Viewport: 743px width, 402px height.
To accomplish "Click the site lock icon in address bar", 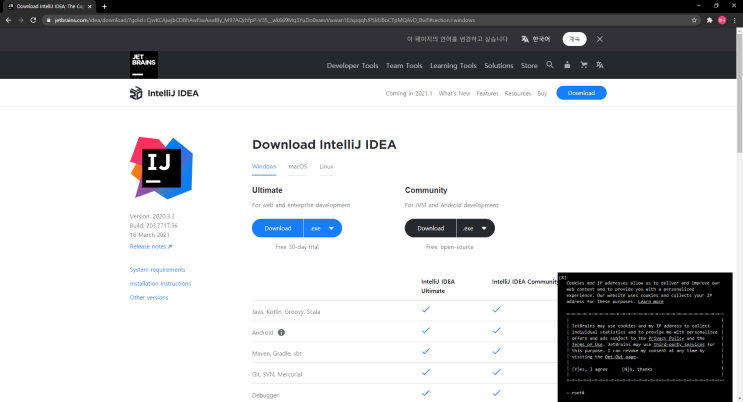I will (48, 20).
